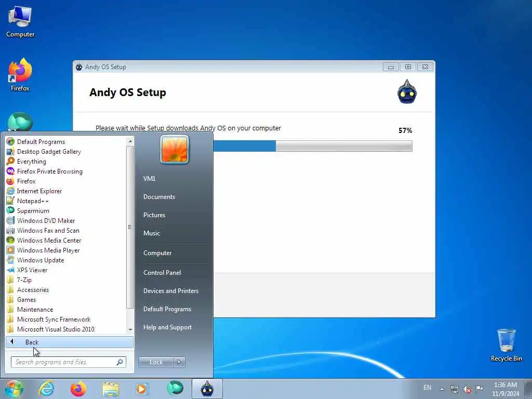Click the Andy OS download progress bar
Screen dimensions: 532x399
click(x=313, y=146)
